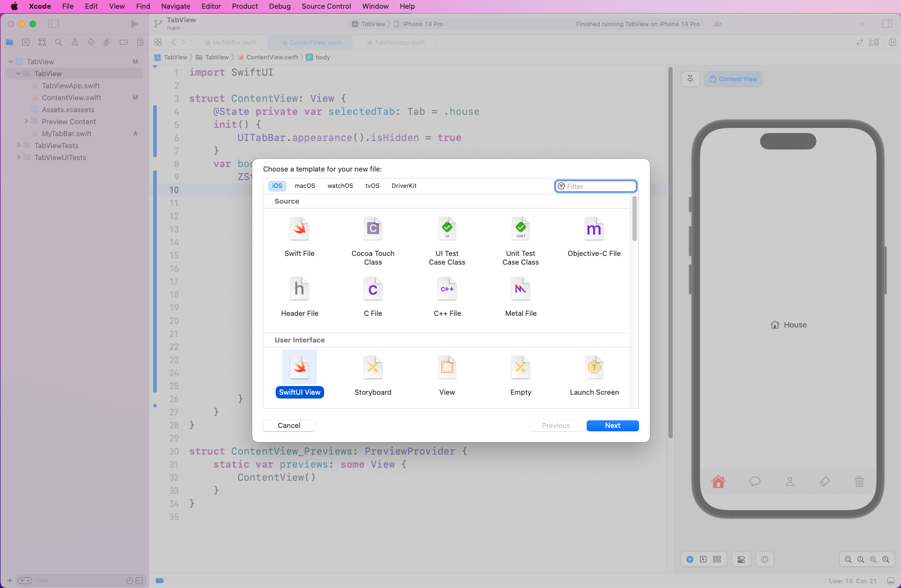The height and width of the screenshot is (588, 901).
Task: Tap the trash tab in preview
Action: (859, 482)
